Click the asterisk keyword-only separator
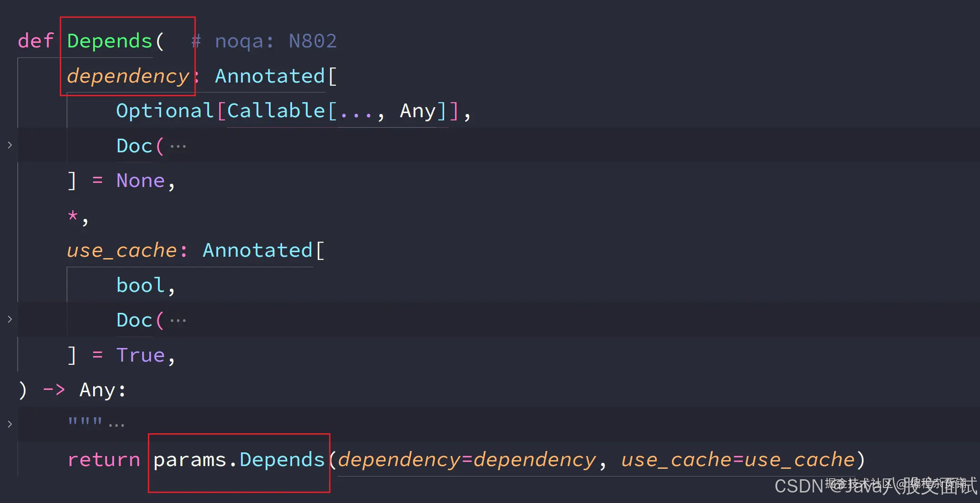Image resolution: width=980 pixels, height=503 pixels. [73, 216]
